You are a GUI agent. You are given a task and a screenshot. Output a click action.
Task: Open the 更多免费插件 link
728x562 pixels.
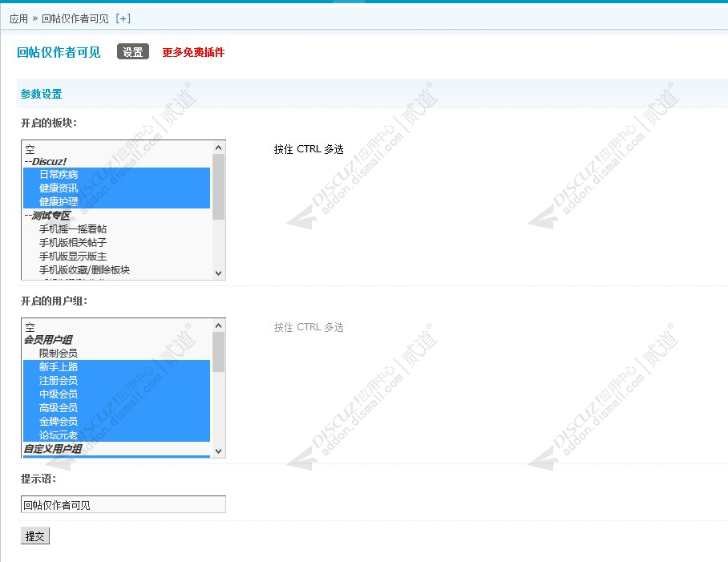(x=193, y=52)
